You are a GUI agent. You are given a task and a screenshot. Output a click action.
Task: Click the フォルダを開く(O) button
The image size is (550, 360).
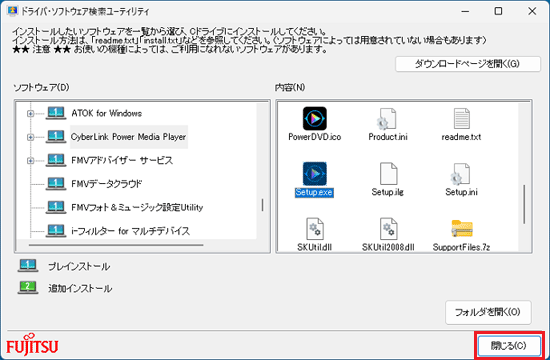(488, 312)
